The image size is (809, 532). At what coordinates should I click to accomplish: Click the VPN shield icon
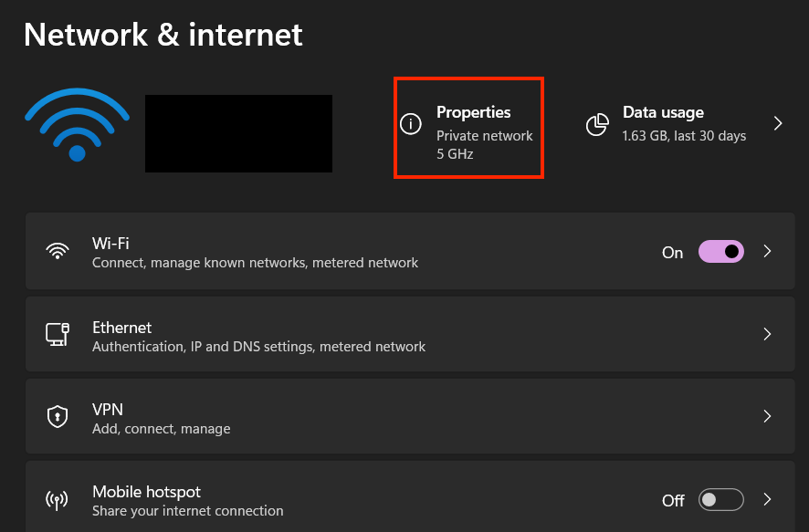58,417
